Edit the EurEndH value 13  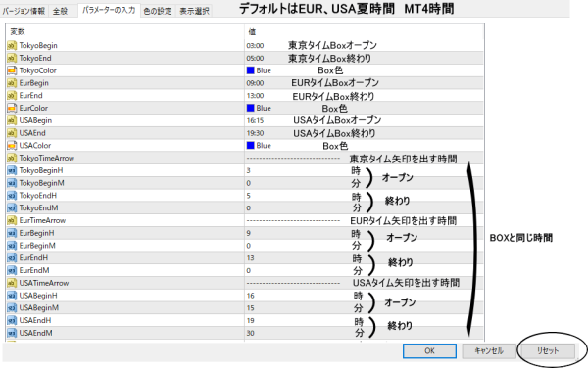pos(250,258)
